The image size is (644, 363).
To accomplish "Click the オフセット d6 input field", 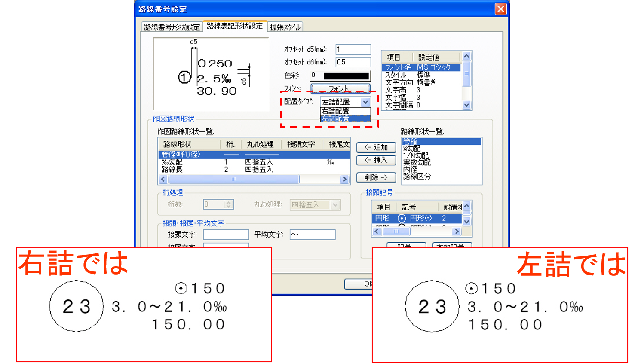I will tap(353, 62).
